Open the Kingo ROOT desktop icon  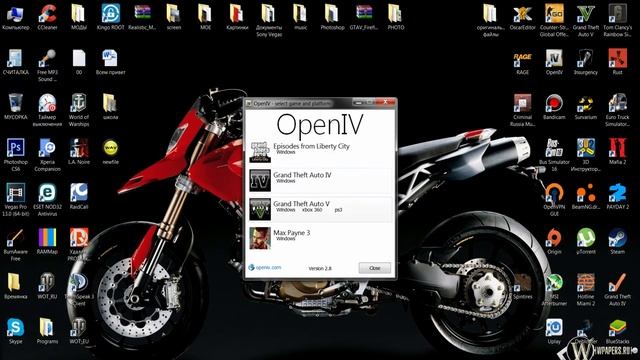click(x=111, y=17)
